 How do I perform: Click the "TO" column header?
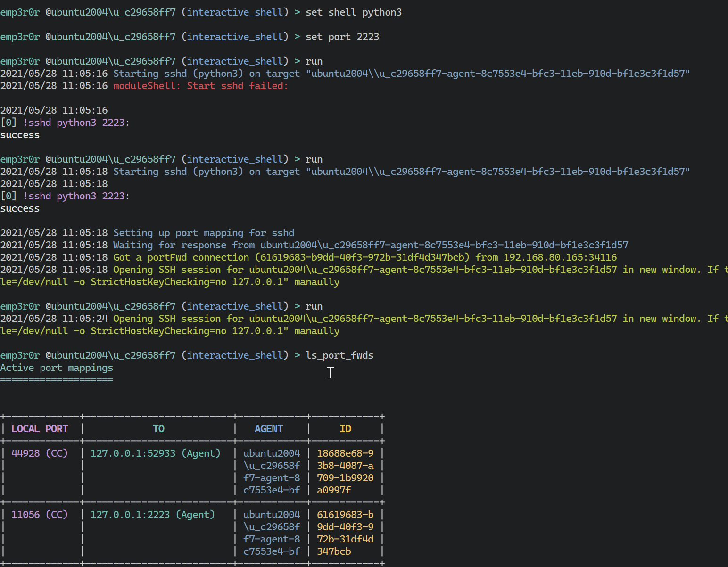coord(158,429)
